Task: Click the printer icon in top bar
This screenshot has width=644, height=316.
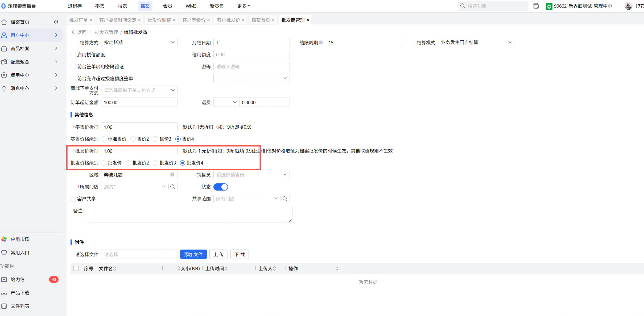Action: [x=536, y=6]
